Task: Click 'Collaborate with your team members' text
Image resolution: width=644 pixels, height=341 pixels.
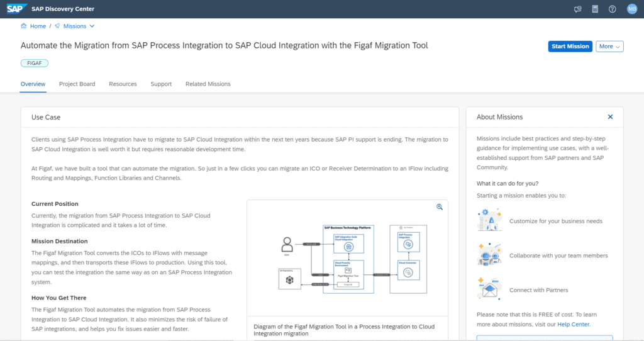Action: click(558, 255)
